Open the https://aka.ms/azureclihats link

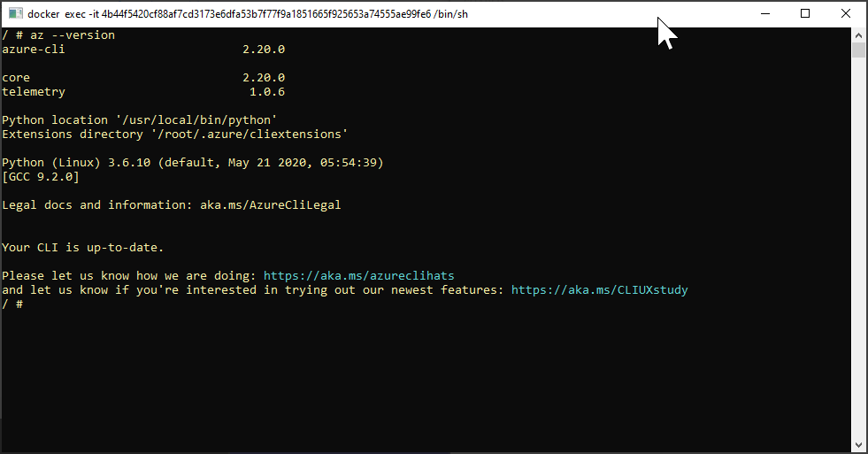(358, 276)
